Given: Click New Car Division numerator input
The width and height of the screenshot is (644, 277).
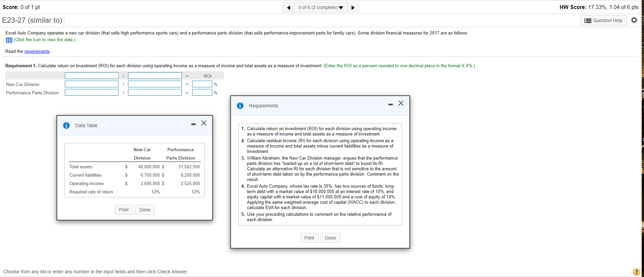Looking at the screenshot, I should [92, 84].
